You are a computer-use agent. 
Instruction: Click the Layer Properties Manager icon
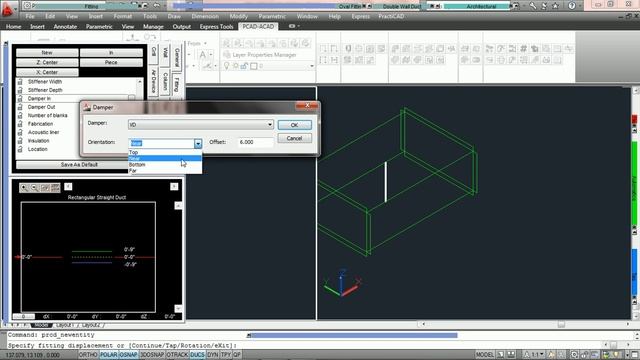(227, 55)
